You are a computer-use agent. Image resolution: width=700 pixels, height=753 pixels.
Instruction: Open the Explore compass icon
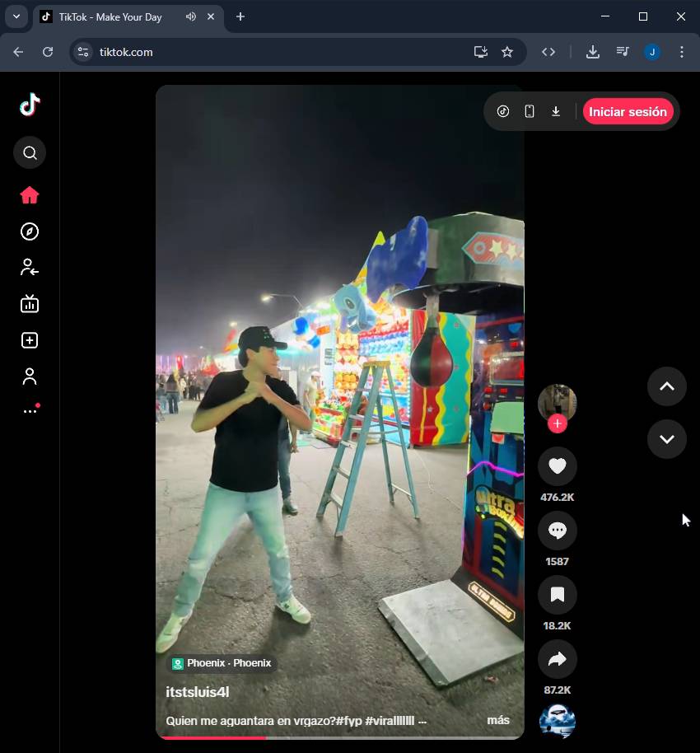[30, 232]
